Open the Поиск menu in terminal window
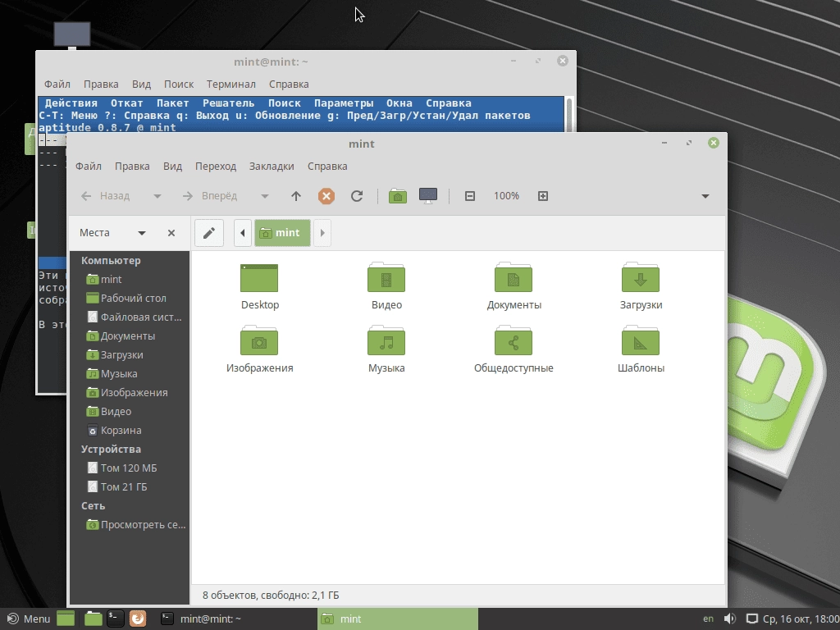 179,84
